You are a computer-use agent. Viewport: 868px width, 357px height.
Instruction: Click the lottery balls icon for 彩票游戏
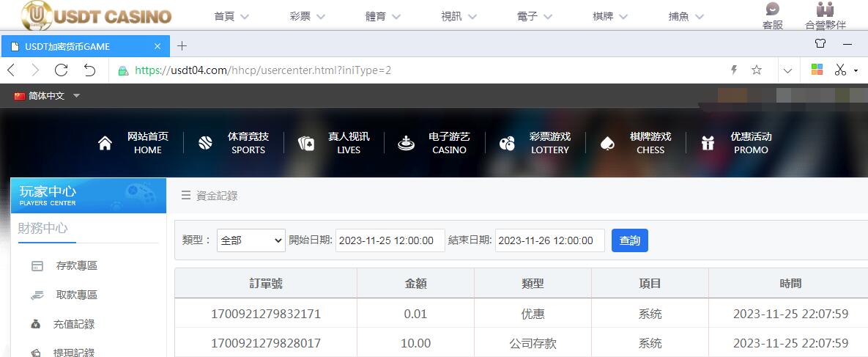click(507, 144)
